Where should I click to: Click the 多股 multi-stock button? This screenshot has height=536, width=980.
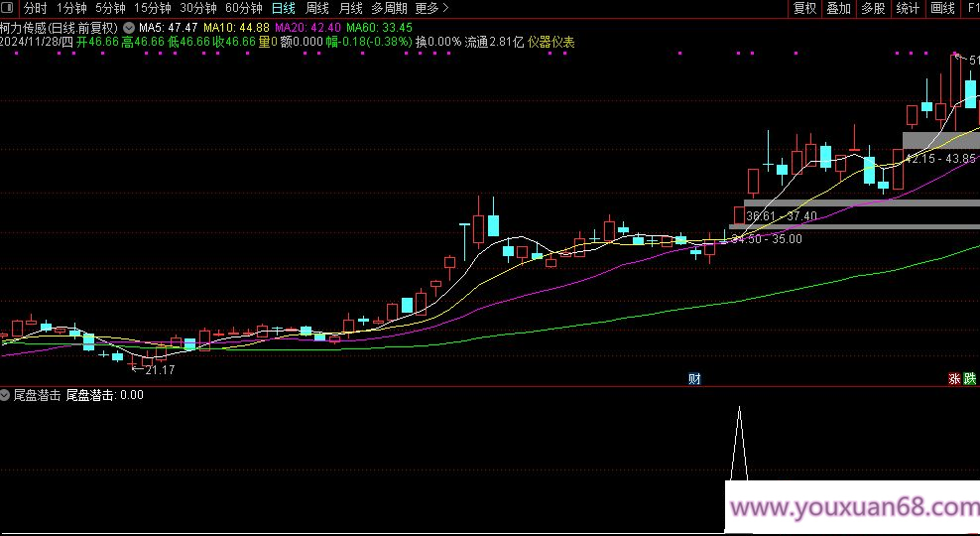coord(873,8)
